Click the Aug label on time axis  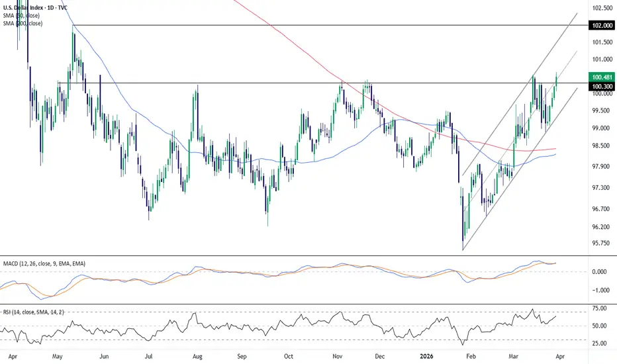[197, 357]
